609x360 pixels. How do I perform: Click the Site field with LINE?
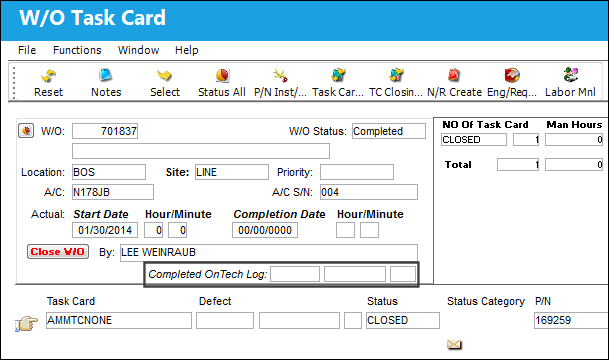point(231,172)
